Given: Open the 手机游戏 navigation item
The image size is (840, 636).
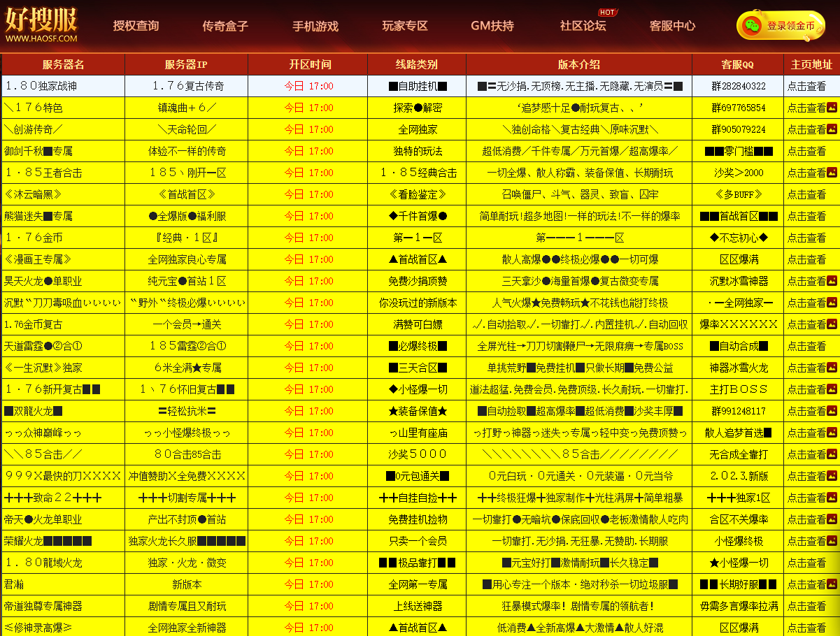Looking at the screenshot, I should click(x=315, y=26).
